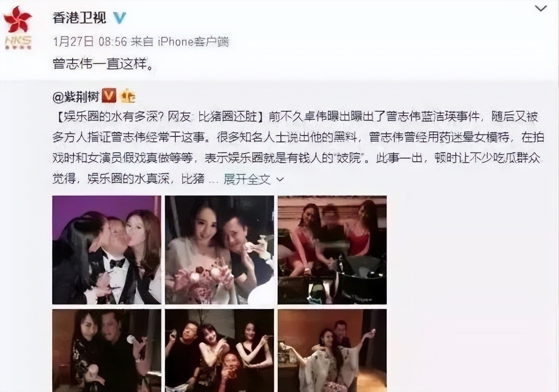Open the photo of woman in white shawl
Image resolution: width=559 pixels, height=392 pixels.
[x=332, y=351]
